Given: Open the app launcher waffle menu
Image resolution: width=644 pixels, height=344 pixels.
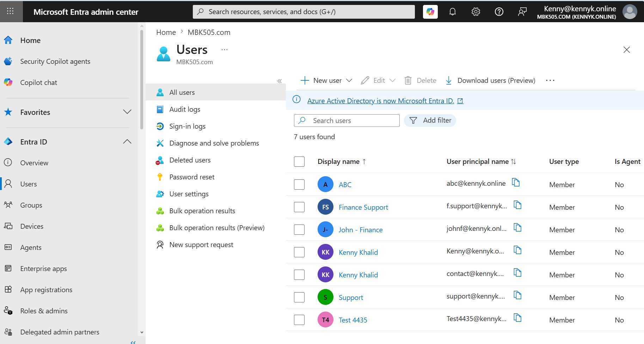Looking at the screenshot, I should (x=10, y=11).
